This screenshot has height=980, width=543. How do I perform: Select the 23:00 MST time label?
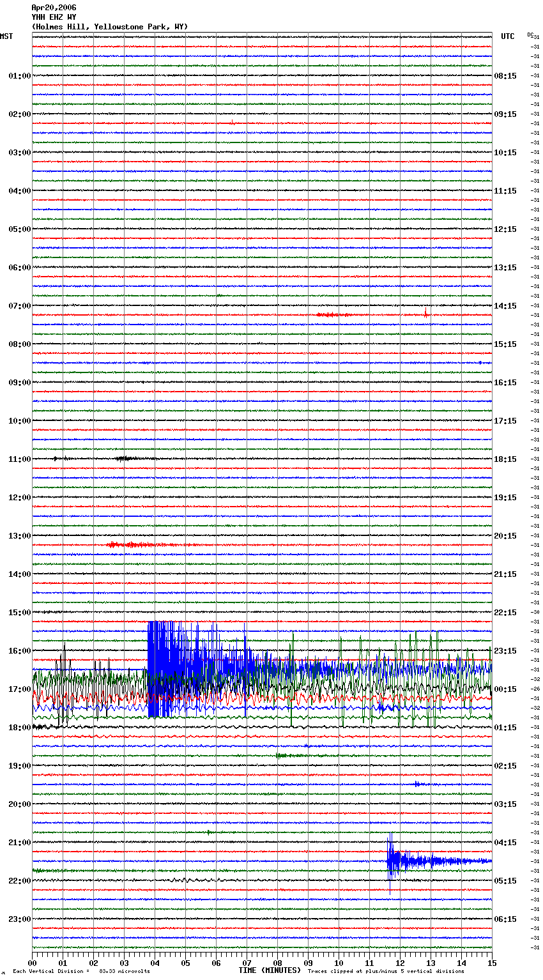pos(20,919)
